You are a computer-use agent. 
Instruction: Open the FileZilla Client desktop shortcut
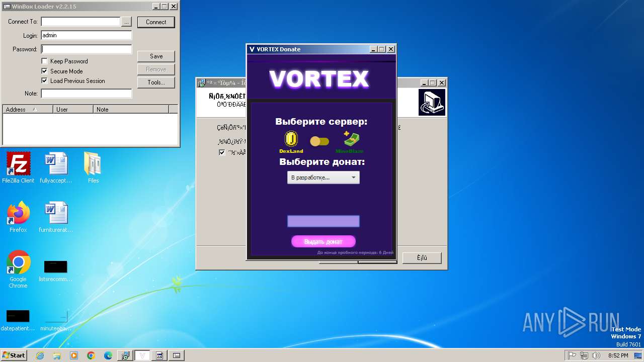pyautogui.click(x=18, y=168)
